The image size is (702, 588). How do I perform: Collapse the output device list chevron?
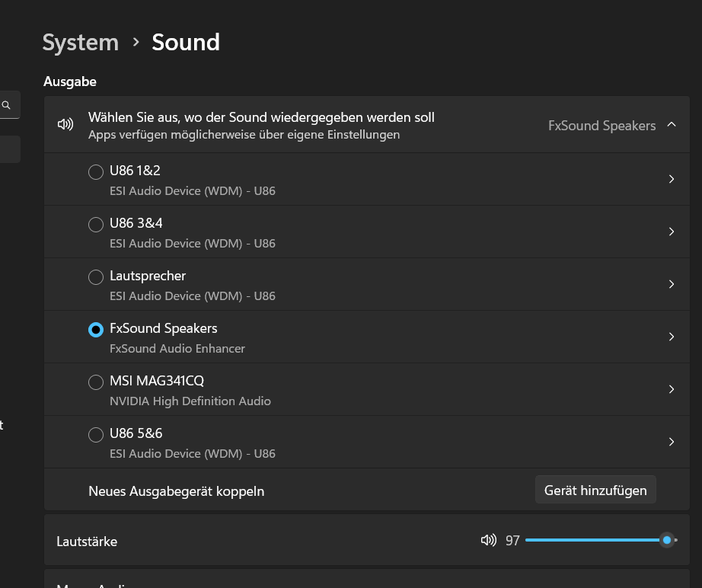671,125
